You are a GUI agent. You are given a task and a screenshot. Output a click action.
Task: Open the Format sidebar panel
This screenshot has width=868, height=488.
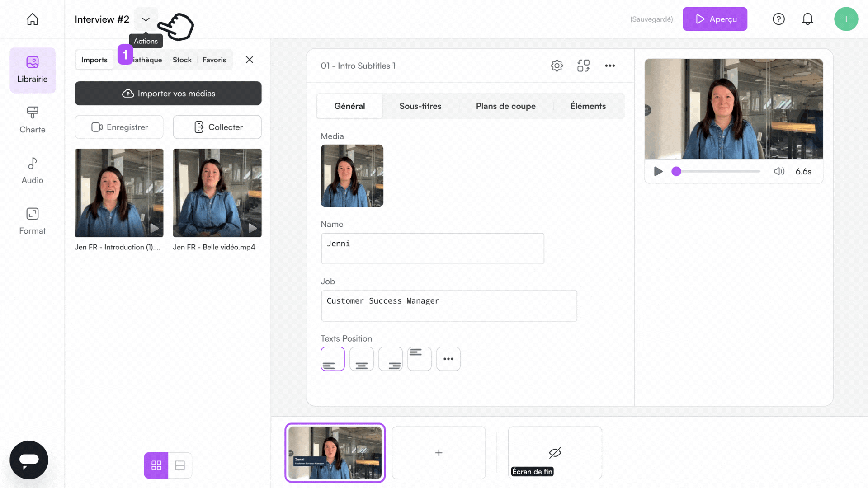(x=32, y=221)
